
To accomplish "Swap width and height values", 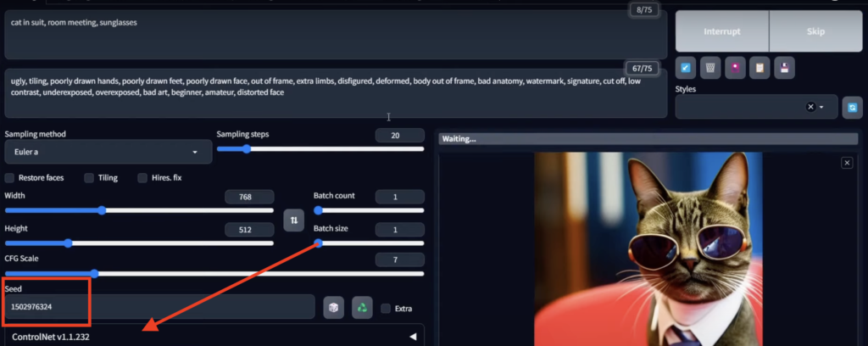I will [x=293, y=220].
